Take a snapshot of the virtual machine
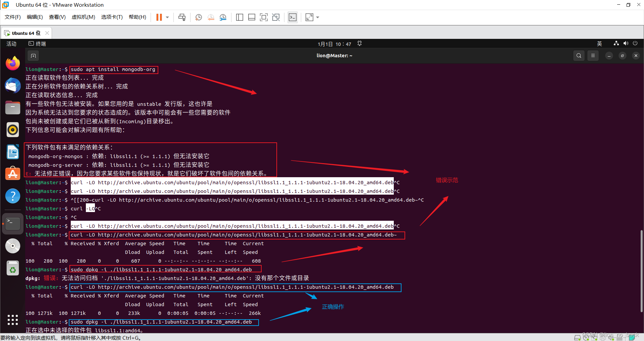Image resolution: width=644 pixels, height=341 pixels. coord(199,17)
